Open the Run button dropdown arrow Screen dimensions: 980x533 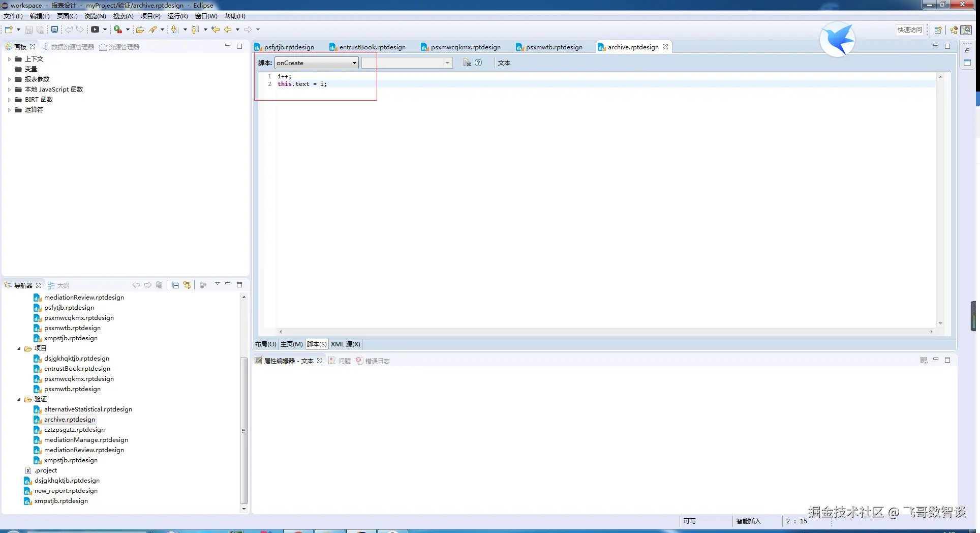(105, 29)
